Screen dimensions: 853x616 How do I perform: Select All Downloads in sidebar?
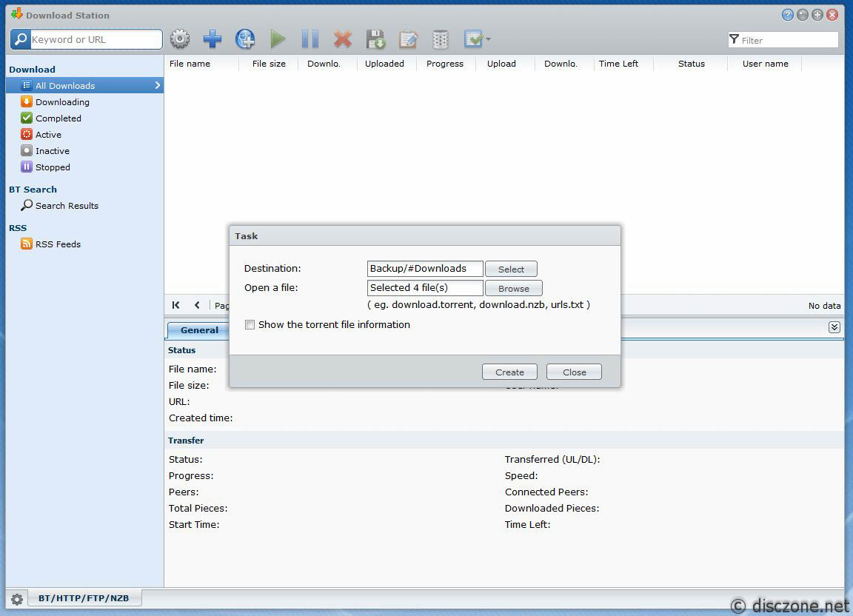pyautogui.click(x=84, y=85)
